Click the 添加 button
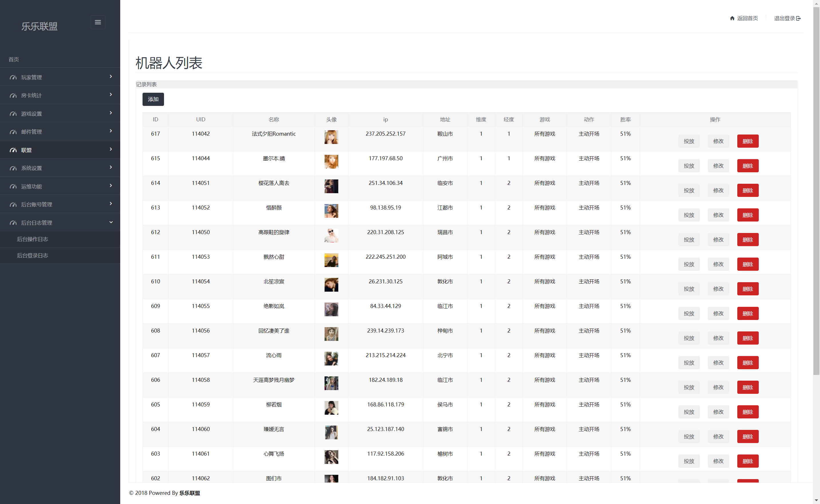 coord(153,99)
